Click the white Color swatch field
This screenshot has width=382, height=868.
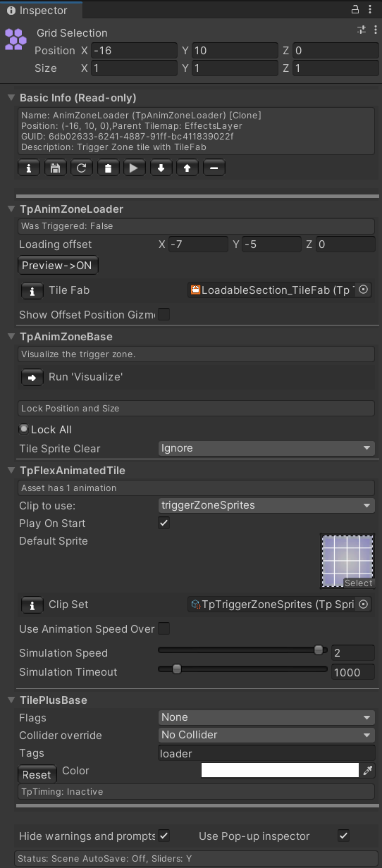tap(280, 771)
